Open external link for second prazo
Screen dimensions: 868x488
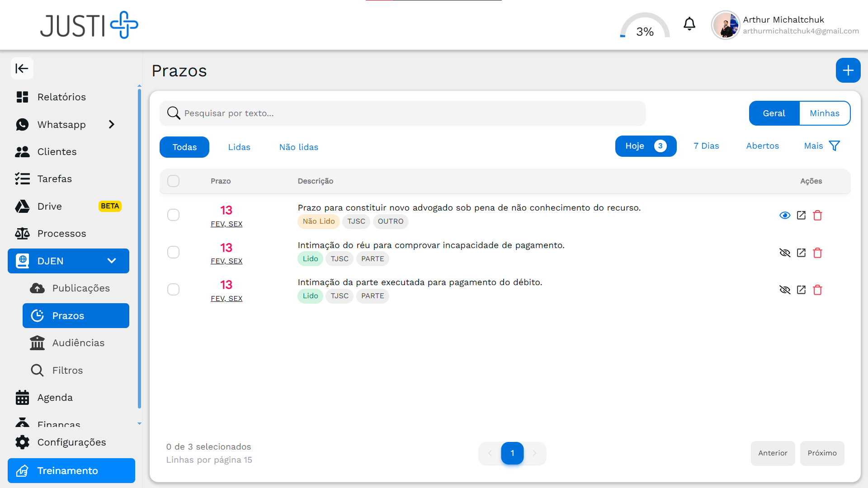click(801, 253)
